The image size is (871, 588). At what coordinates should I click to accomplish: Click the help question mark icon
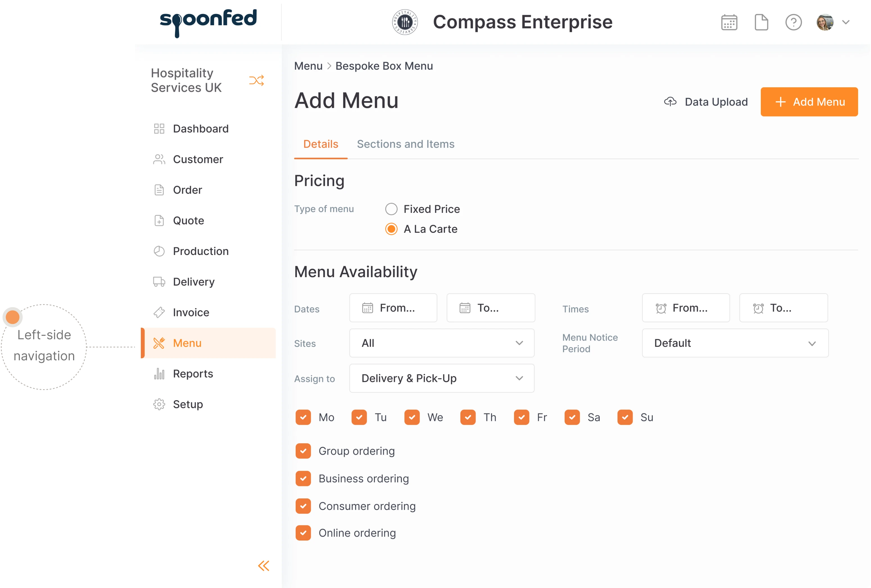pos(793,22)
